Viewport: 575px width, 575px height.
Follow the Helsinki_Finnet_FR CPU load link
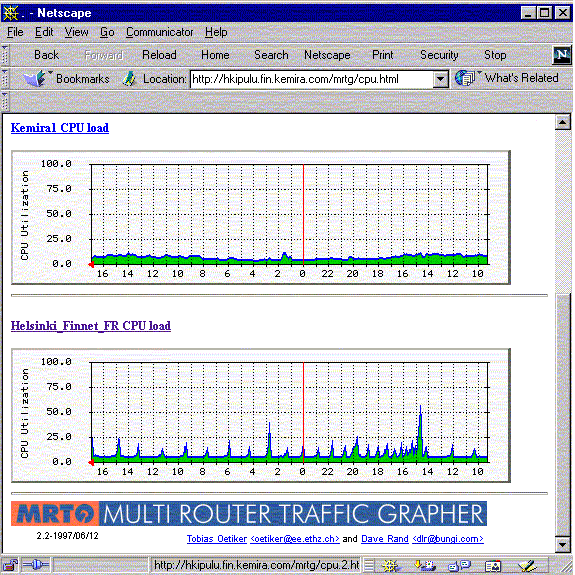click(x=91, y=326)
